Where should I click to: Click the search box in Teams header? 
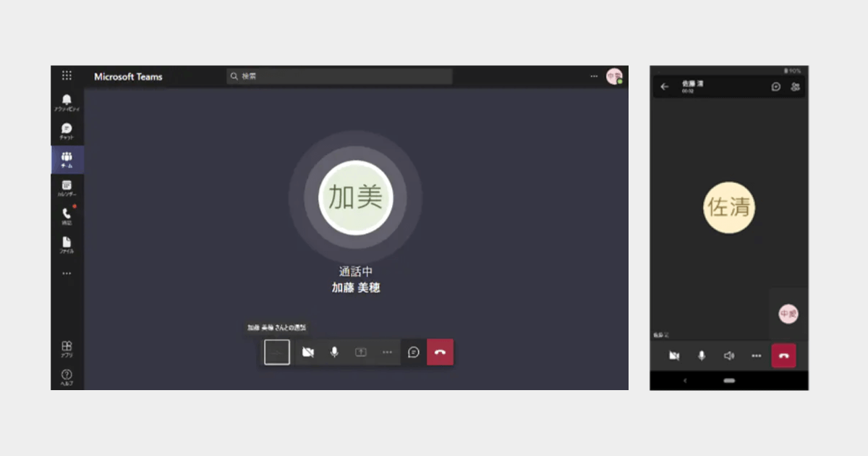tap(339, 76)
